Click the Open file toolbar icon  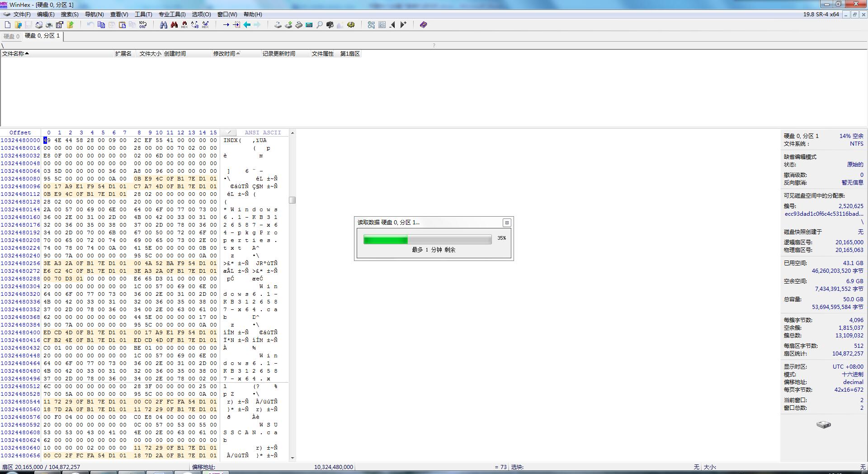18,25
